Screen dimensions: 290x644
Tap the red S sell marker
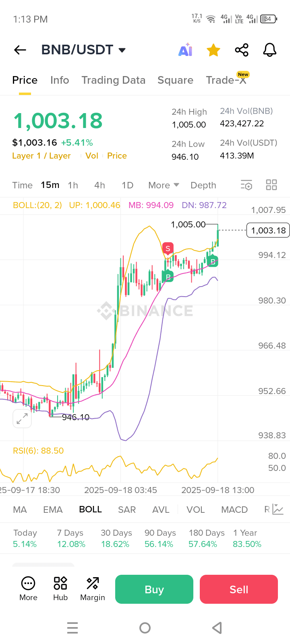(x=168, y=249)
